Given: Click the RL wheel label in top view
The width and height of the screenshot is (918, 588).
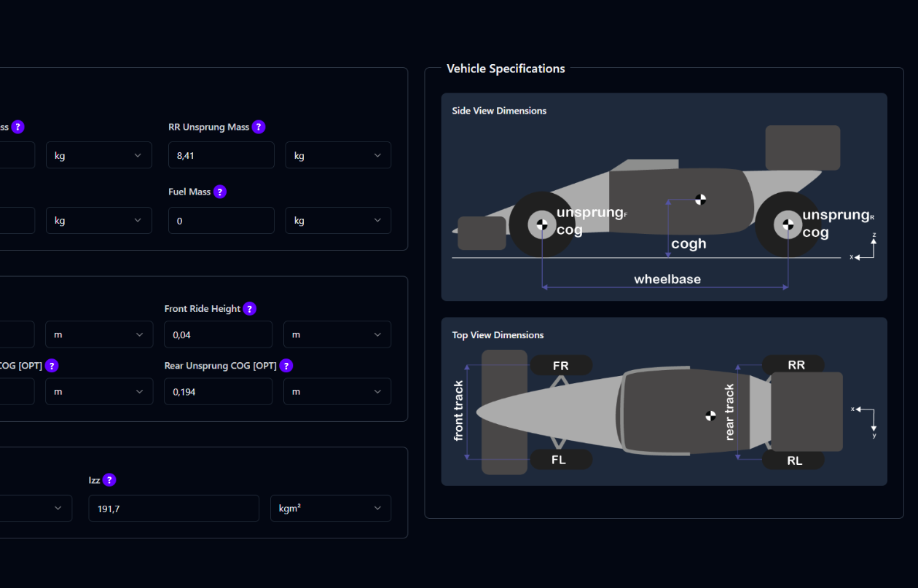Looking at the screenshot, I should coord(794,460).
